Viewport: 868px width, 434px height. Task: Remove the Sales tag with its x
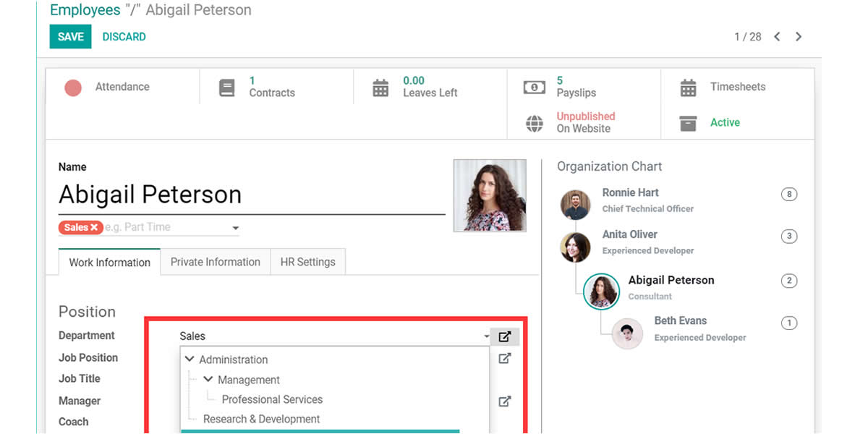pos(94,227)
